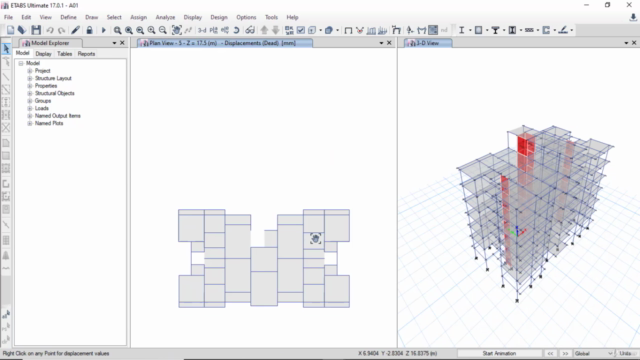Select the Named Plots tree item

point(49,123)
